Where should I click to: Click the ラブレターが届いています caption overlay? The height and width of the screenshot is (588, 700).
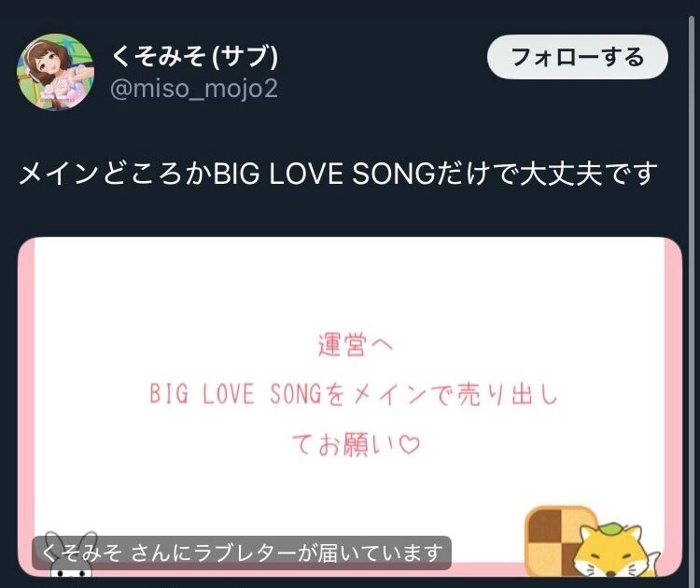click(242, 553)
